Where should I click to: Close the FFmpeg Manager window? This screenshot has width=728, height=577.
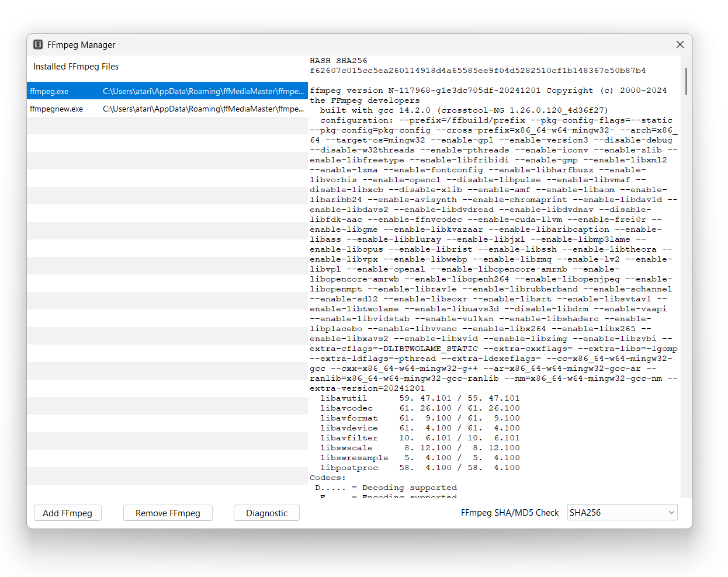(x=680, y=44)
